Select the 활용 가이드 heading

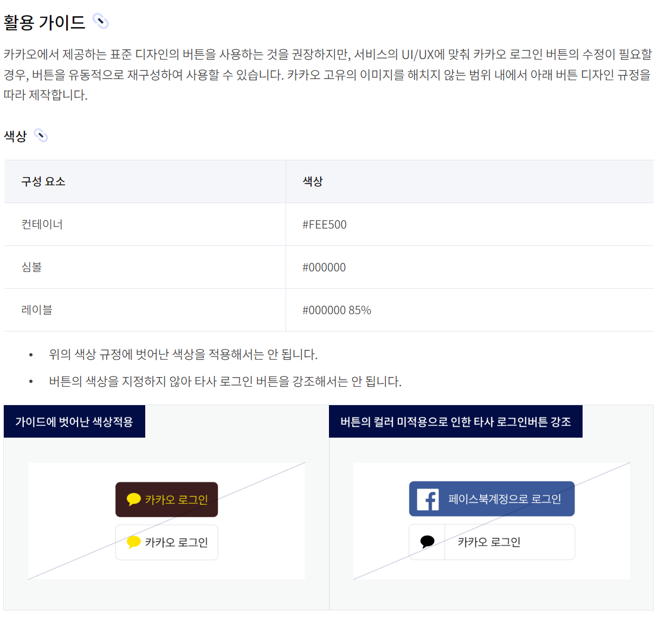point(44,22)
